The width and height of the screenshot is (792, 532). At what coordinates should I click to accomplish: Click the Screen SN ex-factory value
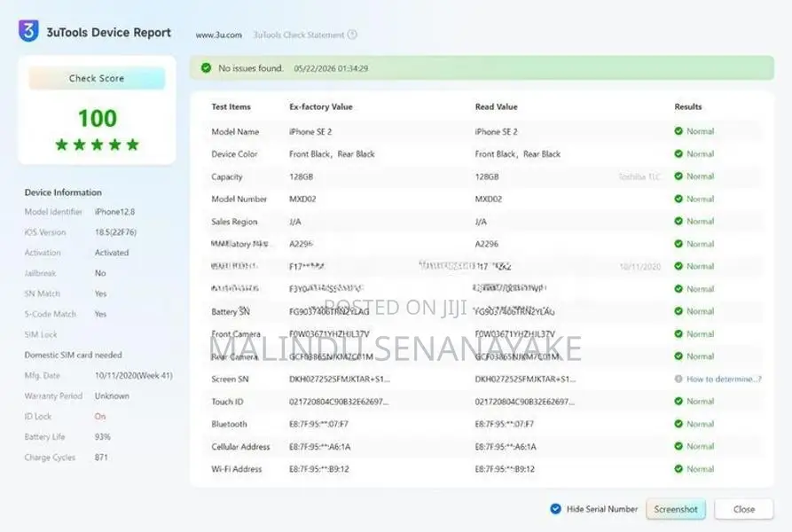point(340,379)
